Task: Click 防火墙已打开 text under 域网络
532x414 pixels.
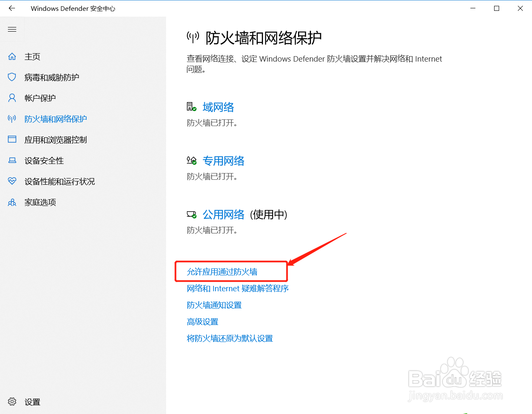Action: coord(212,123)
